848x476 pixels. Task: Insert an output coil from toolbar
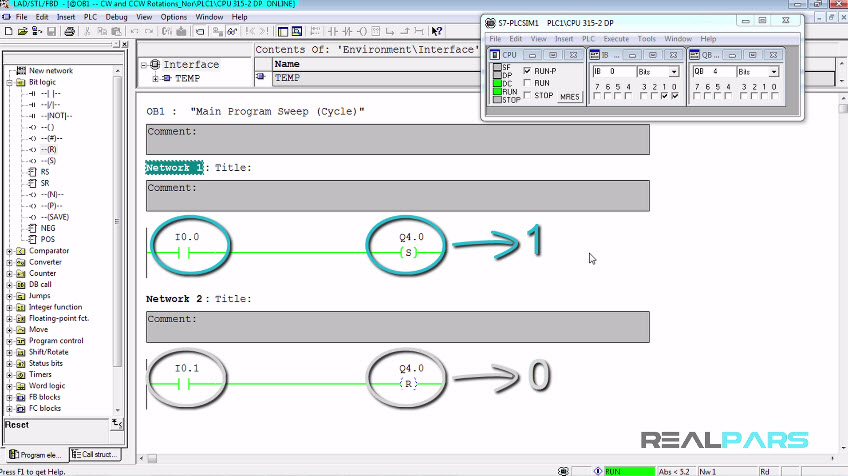pyautogui.click(x=362, y=31)
